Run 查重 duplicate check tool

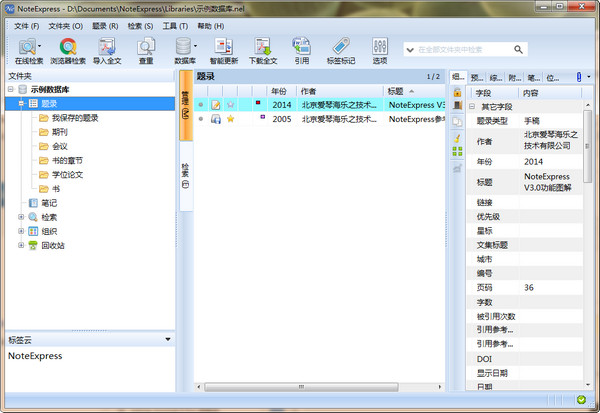146,51
